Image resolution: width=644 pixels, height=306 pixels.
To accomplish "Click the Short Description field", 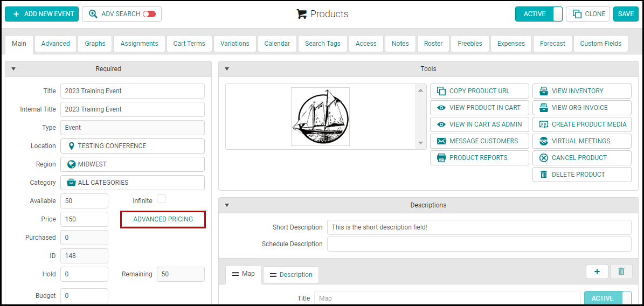I will pos(479,227).
